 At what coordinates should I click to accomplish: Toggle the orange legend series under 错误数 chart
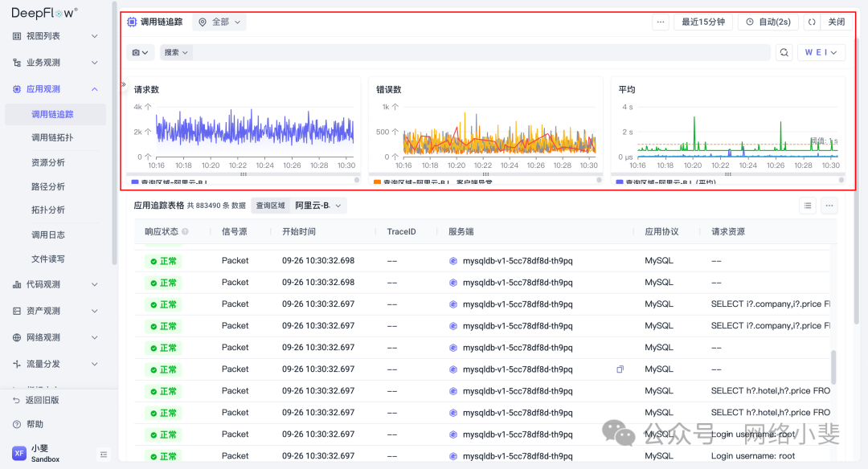pyautogui.click(x=378, y=183)
